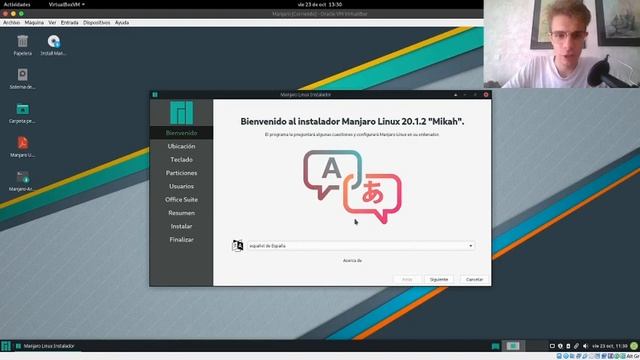Select the Teclado step in sidebar
640x360 pixels.
point(182,160)
